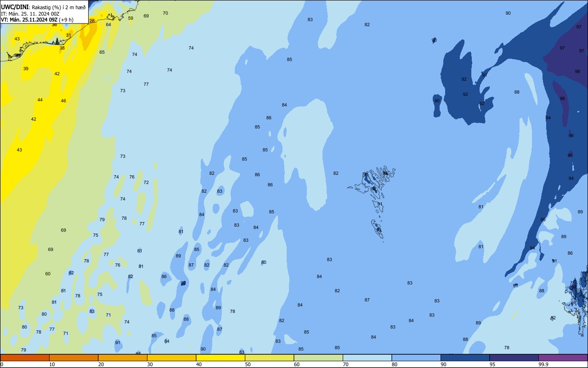Click the 0–10 dark orange legend swatch
588x368 pixels.
(25, 357)
